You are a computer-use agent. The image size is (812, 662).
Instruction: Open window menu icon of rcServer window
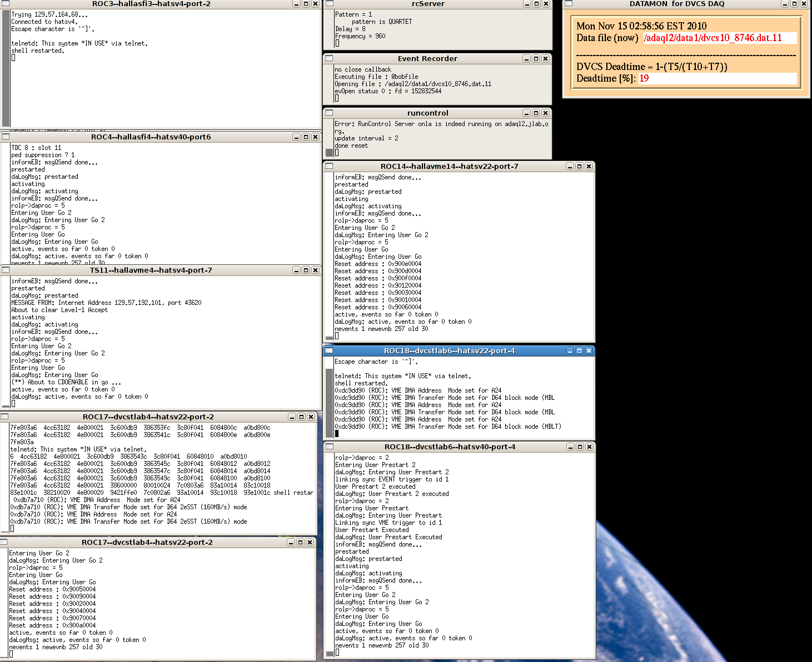coord(329,3)
